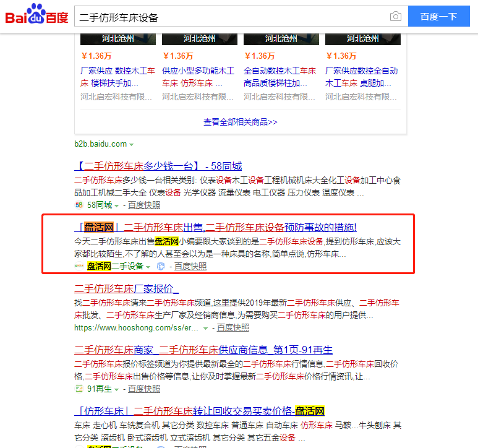Image resolution: width=478 pixels, height=448 pixels.
Task: Open 百度快照 for 盘活网 highlighted result
Action: point(190,267)
